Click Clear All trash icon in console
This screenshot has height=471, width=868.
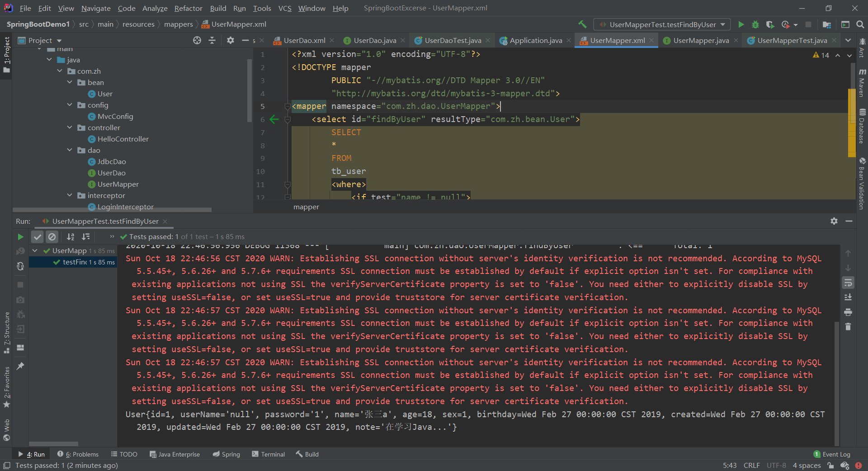coord(848,327)
